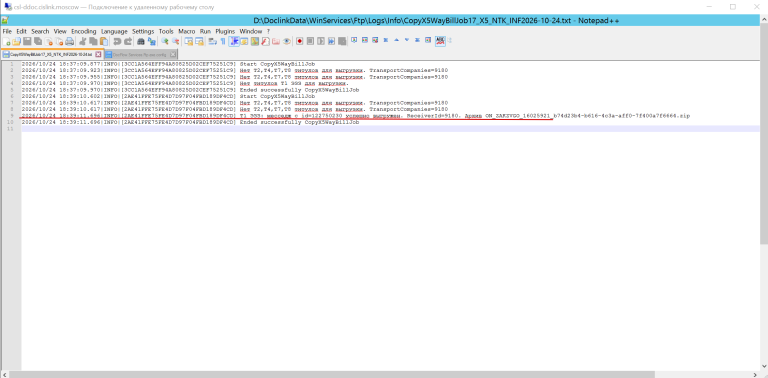Click the Close document toolbar icon
The width and height of the screenshot is (768, 378).
(48, 41)
